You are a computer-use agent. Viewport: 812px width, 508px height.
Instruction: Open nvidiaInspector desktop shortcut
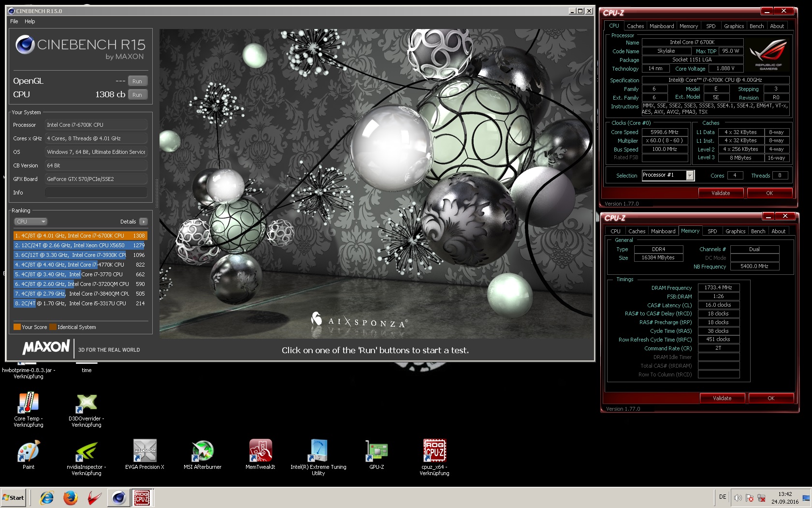[x=87, y=458]
